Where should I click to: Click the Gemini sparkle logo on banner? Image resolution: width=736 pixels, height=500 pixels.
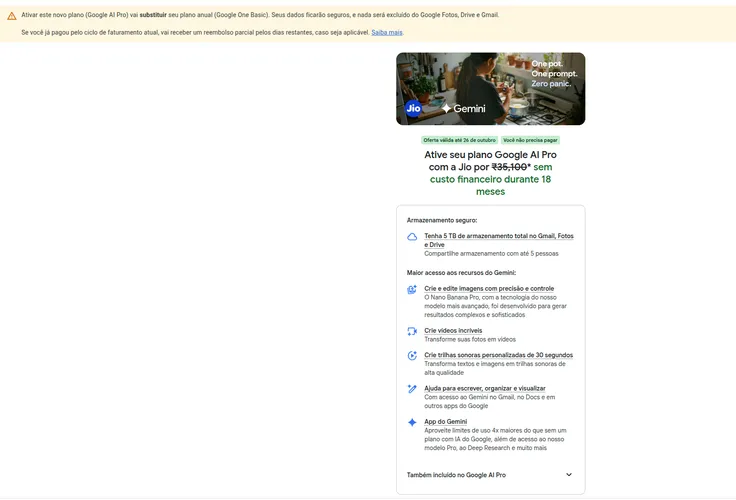pos(446,108)
